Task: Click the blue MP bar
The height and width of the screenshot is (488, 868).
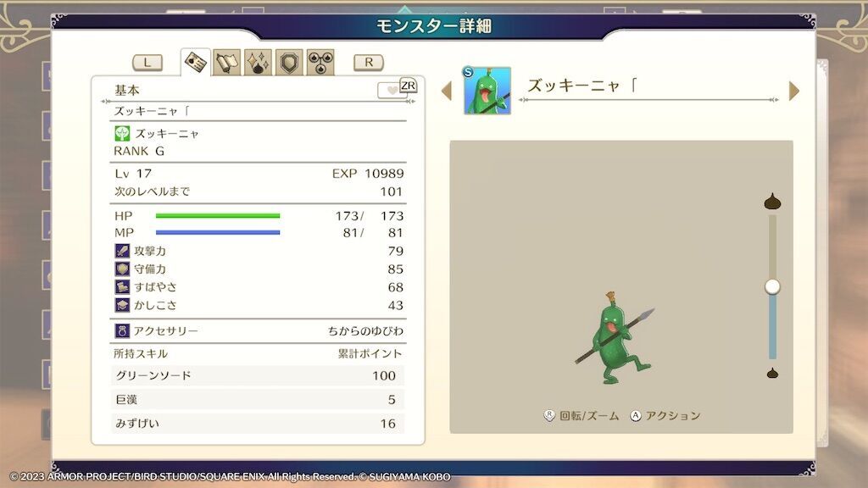Action: tap(218, 232)
